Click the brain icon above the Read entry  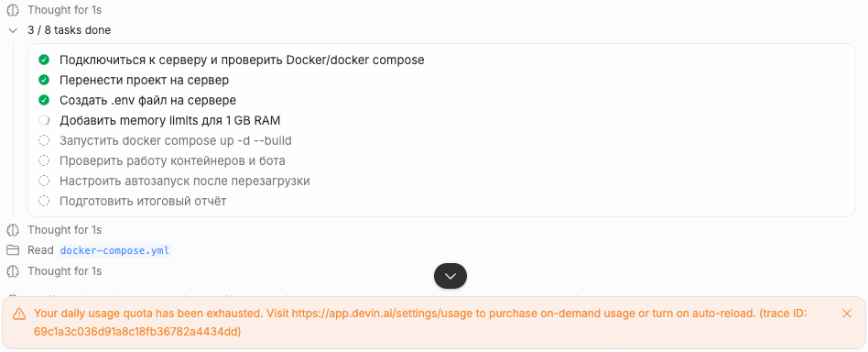[13, 229]
